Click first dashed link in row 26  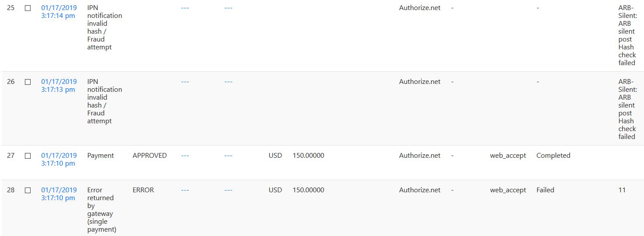185,82
